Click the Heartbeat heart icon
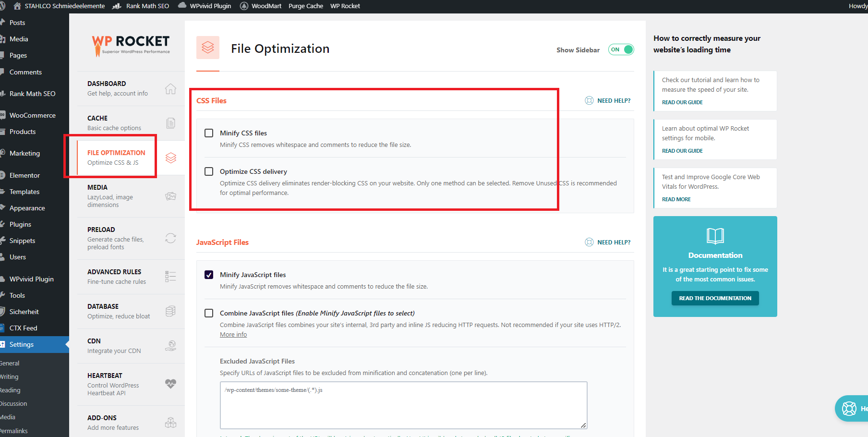Screen dimensions: 868x437 pos(170,384)
